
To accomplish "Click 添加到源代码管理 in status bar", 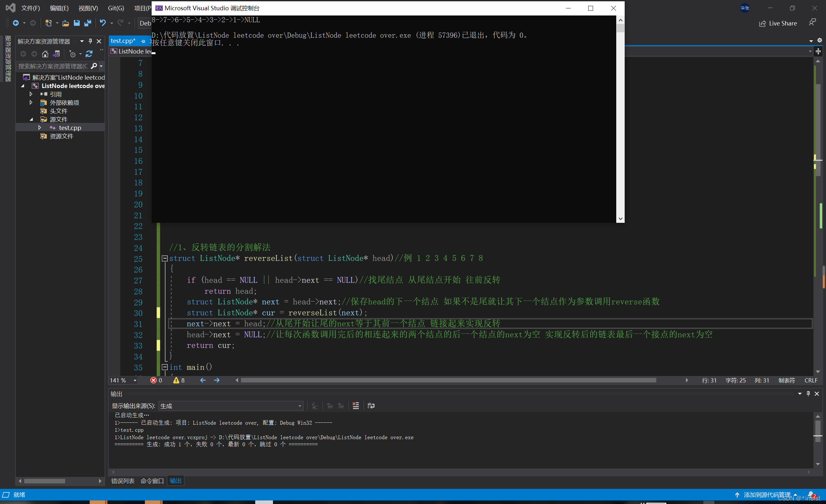I will [767, 495].
